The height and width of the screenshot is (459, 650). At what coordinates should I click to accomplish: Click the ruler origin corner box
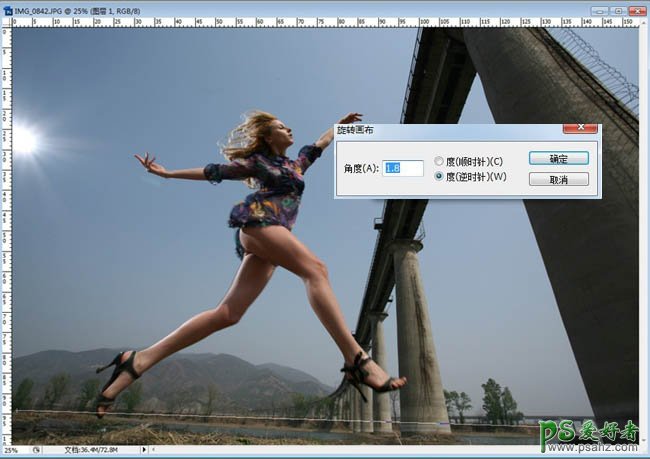[x=5, y=23]
